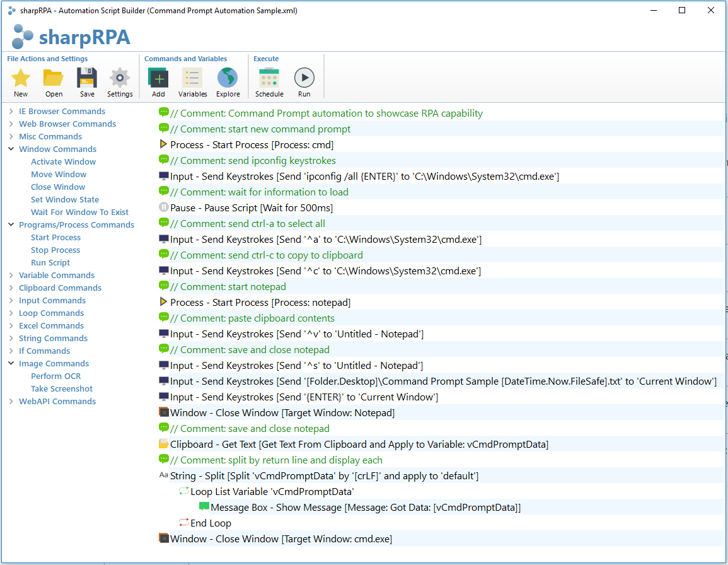This screenshot has height=565, width=728.
Task: Expand WebAPI Commands node
Action: 11,401
